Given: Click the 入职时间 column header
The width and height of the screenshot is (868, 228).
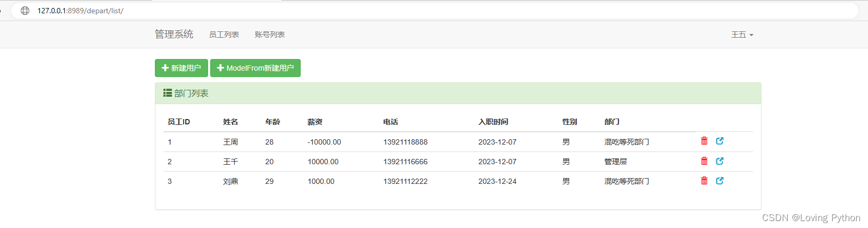Looking at the screenshot, I should 493,122.
